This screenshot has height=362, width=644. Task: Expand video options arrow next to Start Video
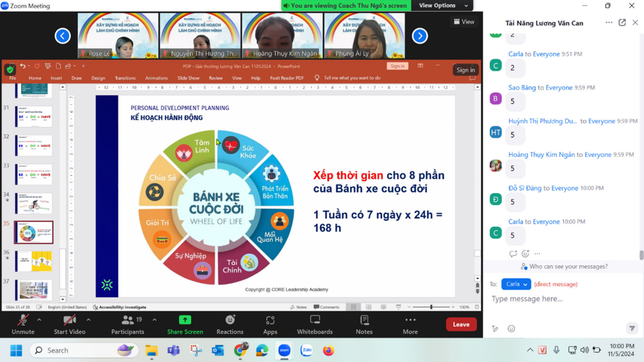pyautogui.click(x=89, y=320)
